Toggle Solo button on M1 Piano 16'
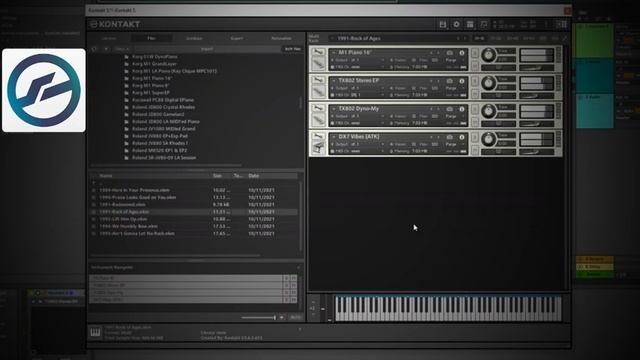This screenshot has height=360, width=640. click(x=475, y=53)
